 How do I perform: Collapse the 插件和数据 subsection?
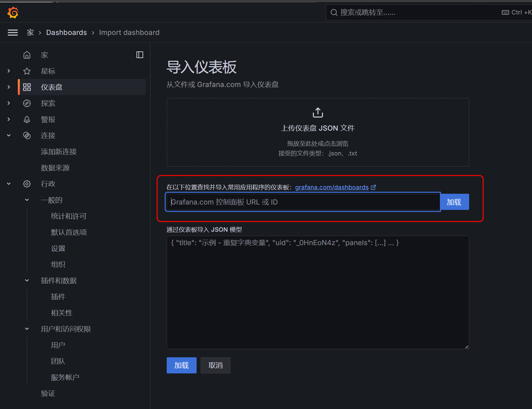[x=27, y=280]
